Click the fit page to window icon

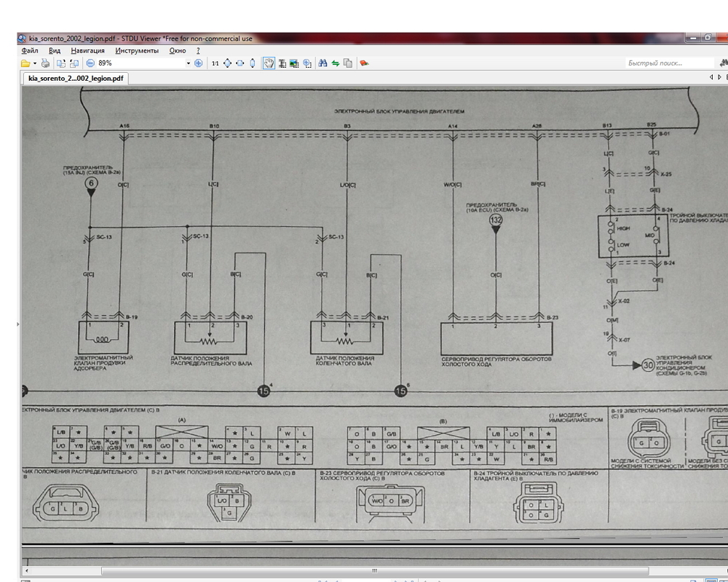[x=227, y=63]
